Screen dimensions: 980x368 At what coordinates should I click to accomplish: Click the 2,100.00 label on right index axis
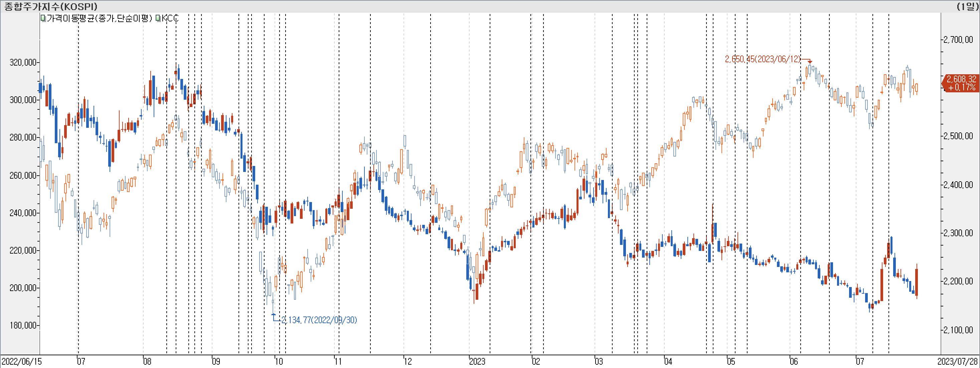pyautogui.click(x=958, y=330)
